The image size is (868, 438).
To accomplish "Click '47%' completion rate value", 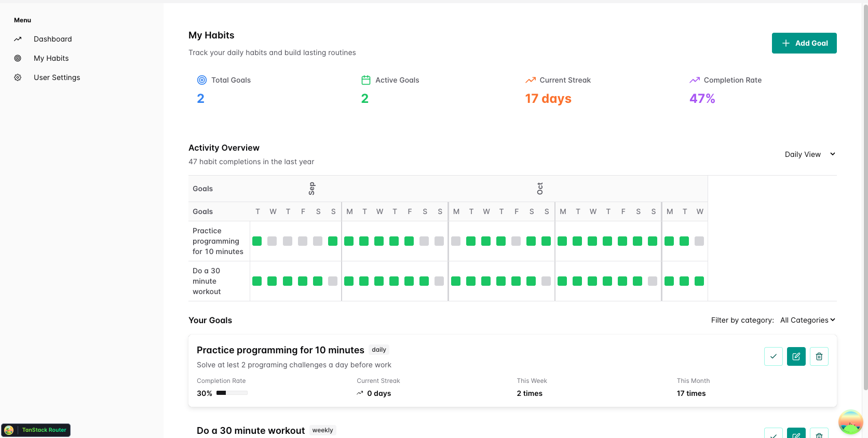I will point(702,99).
